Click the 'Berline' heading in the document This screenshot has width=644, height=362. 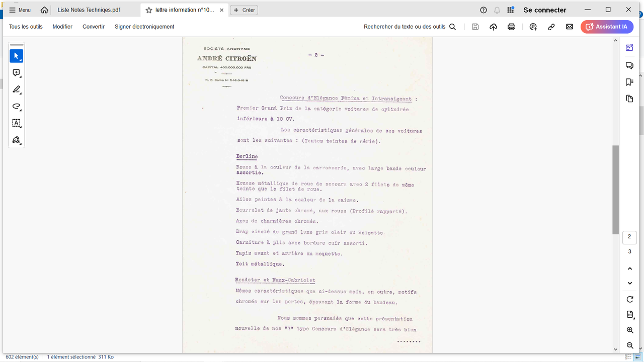pyautogui.click(x=247, y=156)
